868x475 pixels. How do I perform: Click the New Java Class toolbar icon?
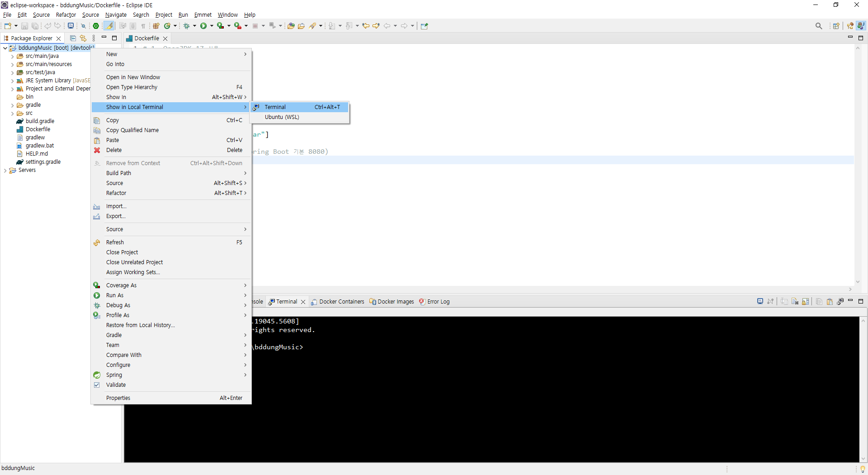click(x=167, y=26)
